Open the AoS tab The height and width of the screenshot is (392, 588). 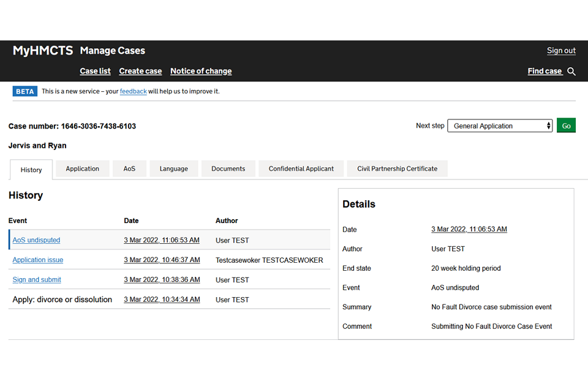click(x=129, y=169)
